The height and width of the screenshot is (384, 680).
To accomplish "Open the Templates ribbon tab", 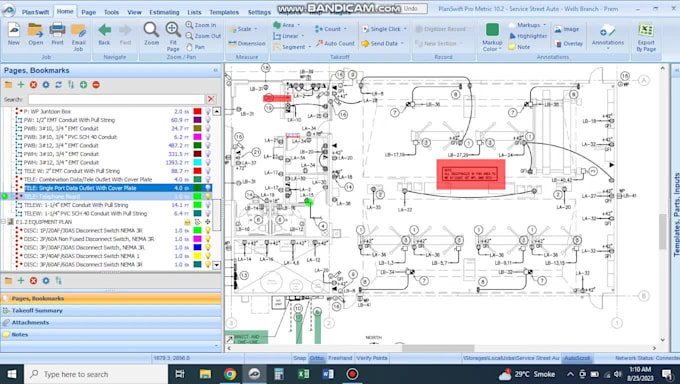I will [x=224, y=12].
